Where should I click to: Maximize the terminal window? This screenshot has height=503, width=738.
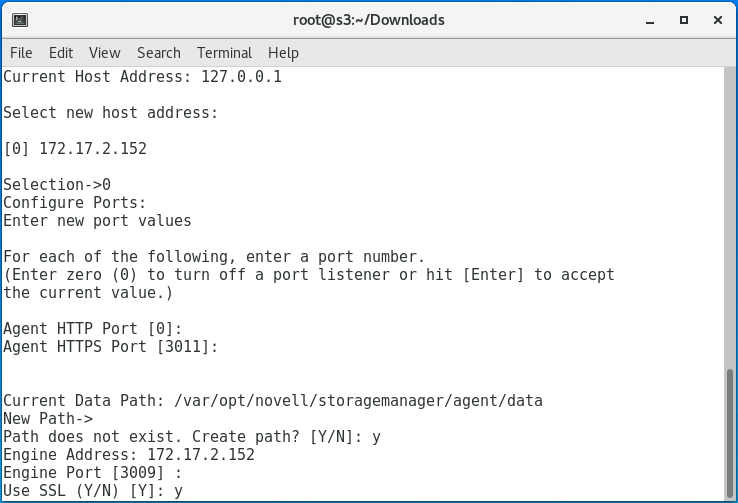(x=684, y=20)
